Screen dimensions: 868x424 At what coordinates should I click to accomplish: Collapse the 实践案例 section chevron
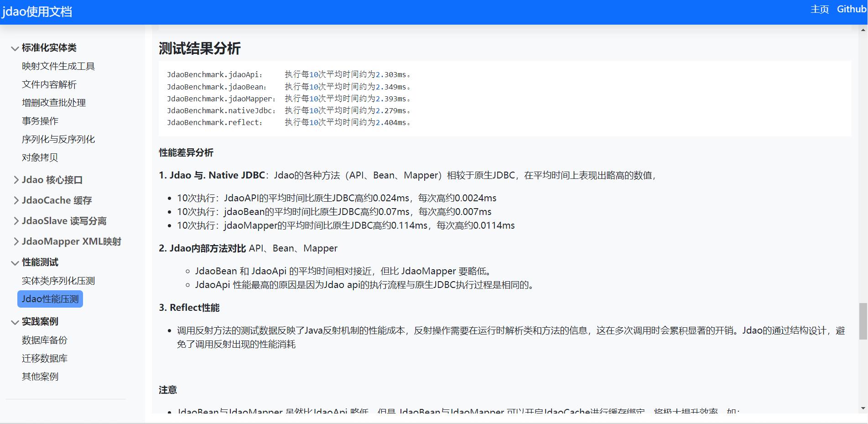pyautogui.click(x=15, y=322)
